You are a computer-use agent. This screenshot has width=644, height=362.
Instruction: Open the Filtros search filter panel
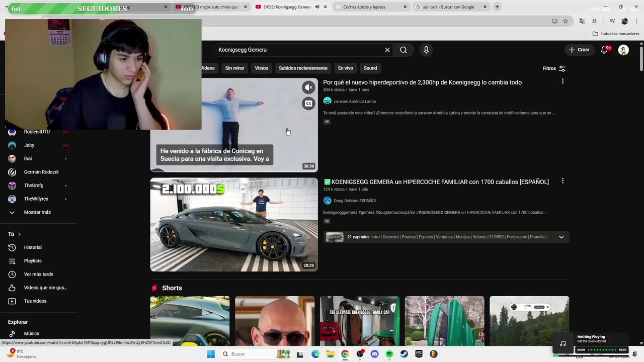554,68
